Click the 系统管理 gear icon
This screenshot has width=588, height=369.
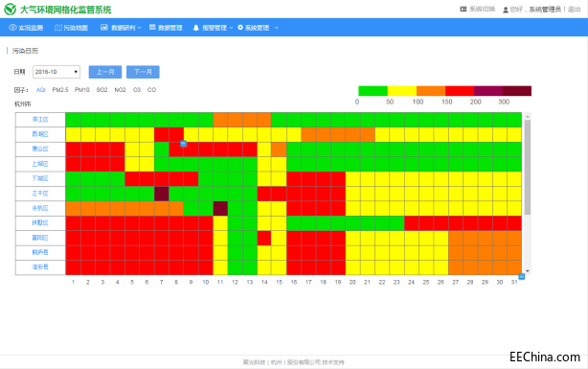click(x=240, y=28)
